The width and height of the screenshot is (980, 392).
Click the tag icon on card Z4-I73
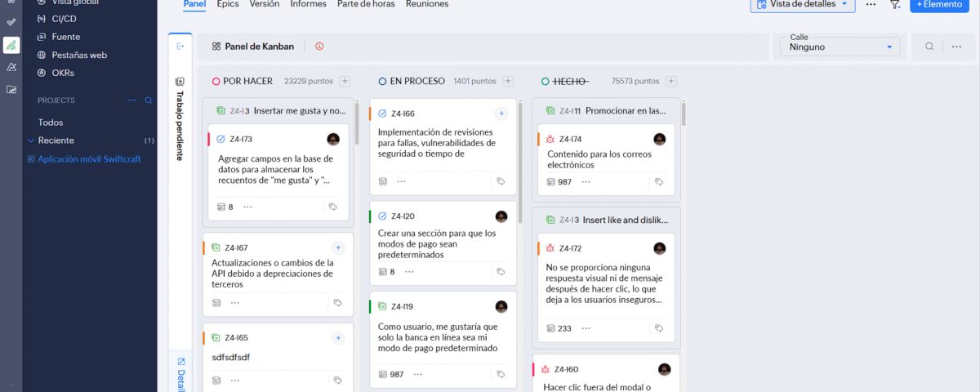coord(333,207)
